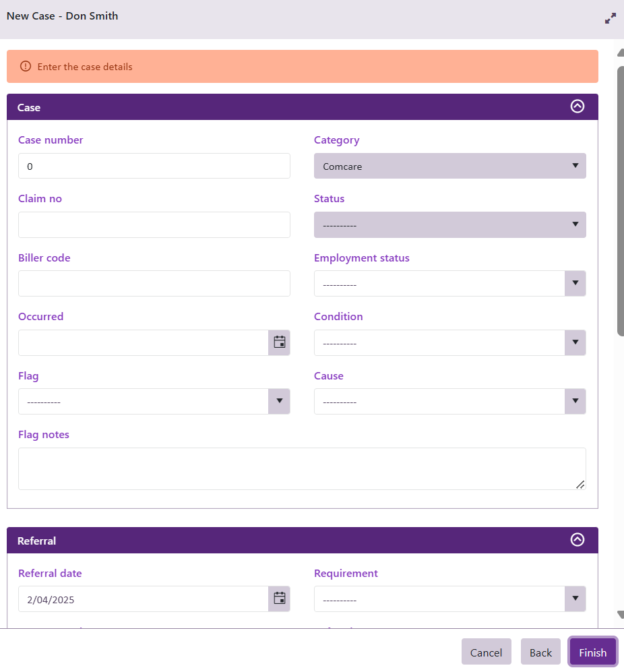Collapse the Case section with chevron icon
This screenshot has height=672, width=624.
[x=577, y=106]
